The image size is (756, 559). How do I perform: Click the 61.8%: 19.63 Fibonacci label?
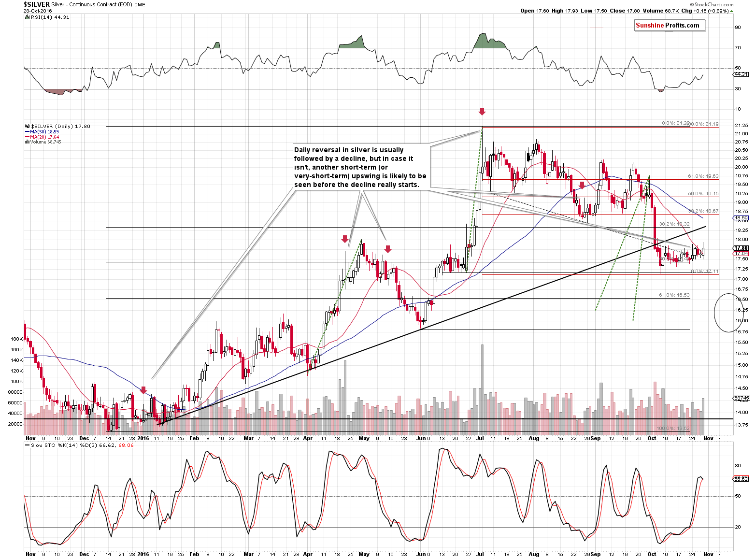click(703, 176)
